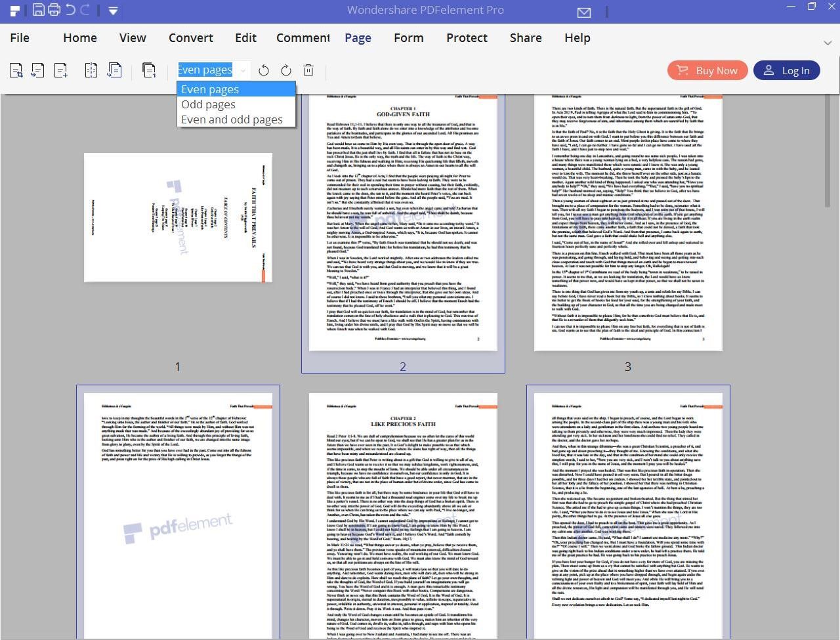Screen dimensions: 840x640
Task: Restore down the PDFelement window
Action: 812,6
